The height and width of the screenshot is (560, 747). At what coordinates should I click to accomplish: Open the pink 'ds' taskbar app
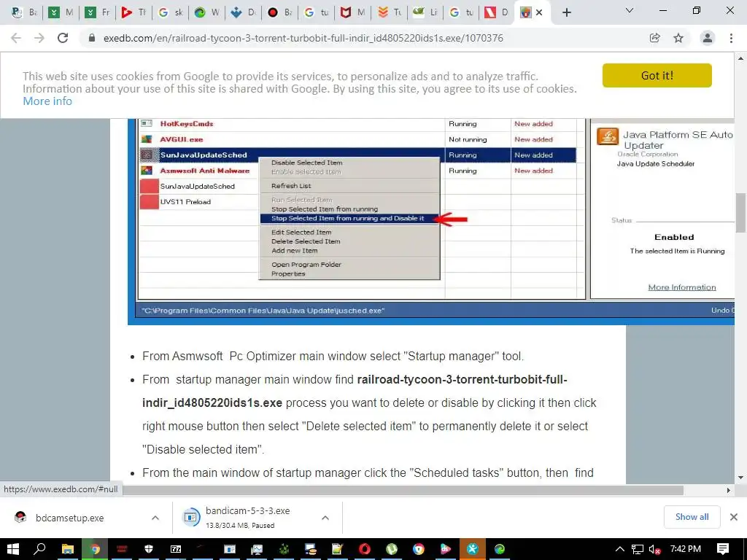[446, 549]
